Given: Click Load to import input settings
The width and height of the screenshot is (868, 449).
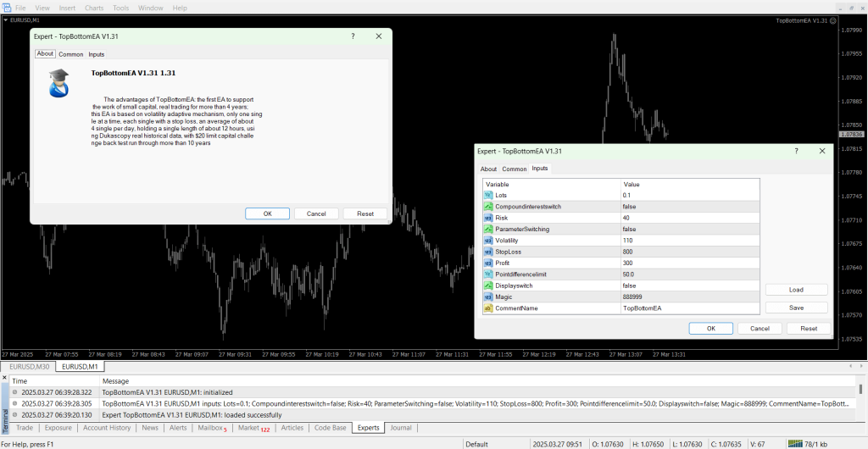Looking at the screenshot, I should point(797,290).
